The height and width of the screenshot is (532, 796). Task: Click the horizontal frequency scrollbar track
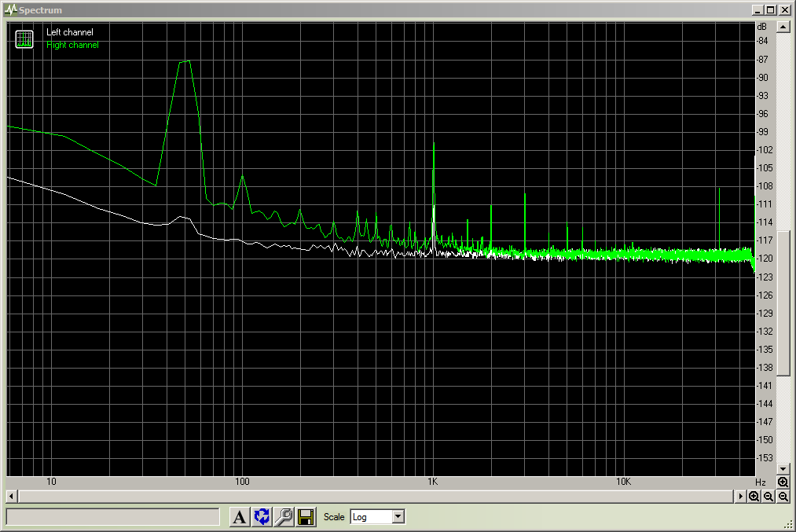point(376,497)
